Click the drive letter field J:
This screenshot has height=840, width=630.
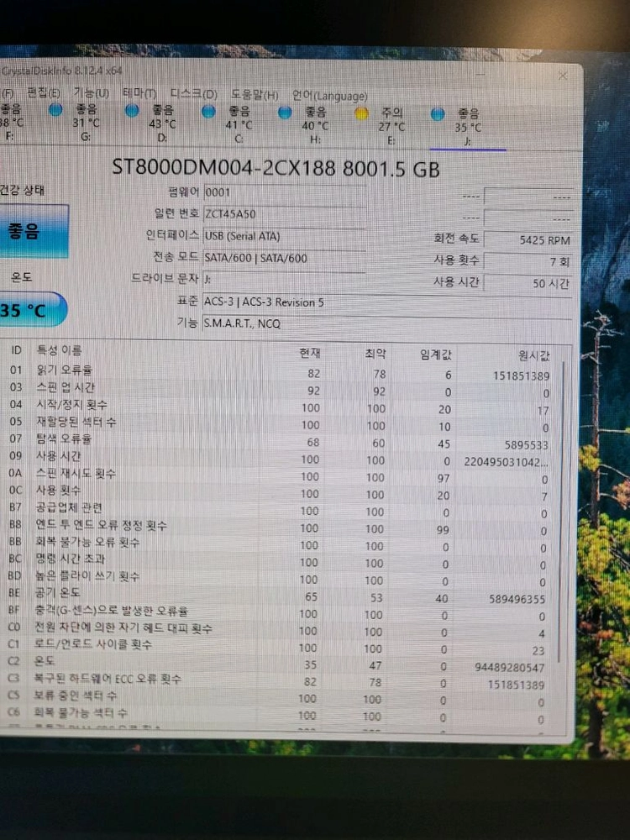285,280
